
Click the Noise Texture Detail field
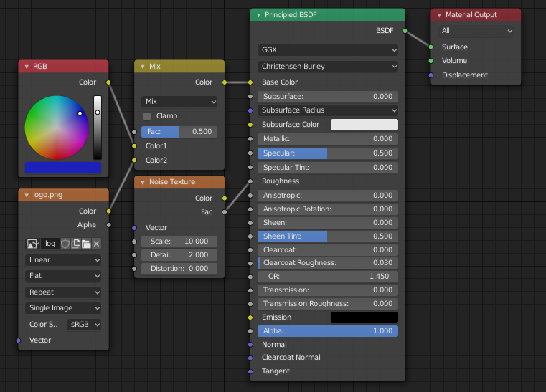pos(179,255)
